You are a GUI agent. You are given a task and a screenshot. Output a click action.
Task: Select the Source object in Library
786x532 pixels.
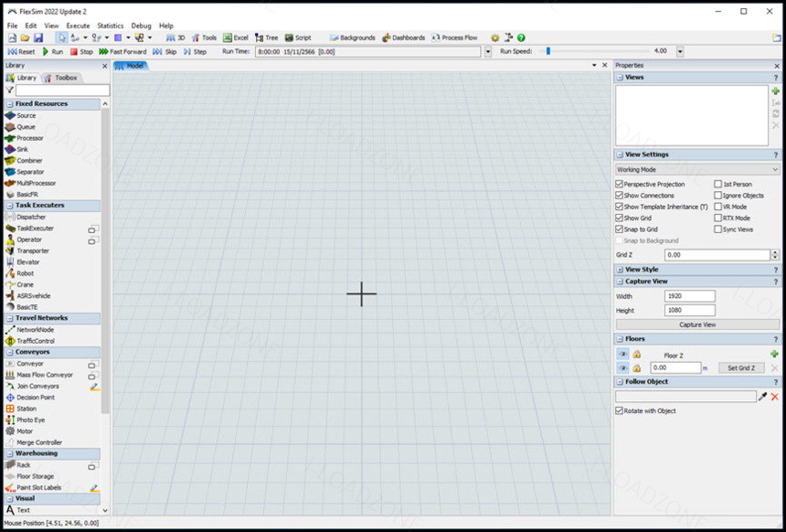tap(27, 115)
